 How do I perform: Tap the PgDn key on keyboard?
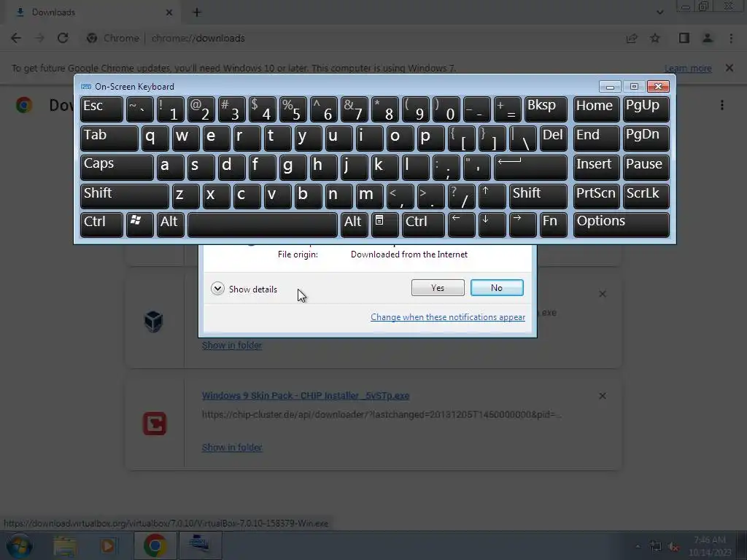(646, 138)
